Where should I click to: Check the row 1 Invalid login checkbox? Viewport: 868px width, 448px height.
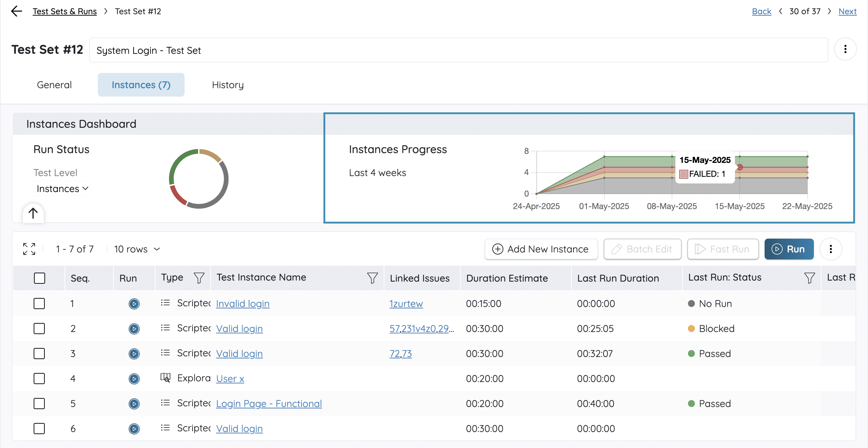[x=39, y=304]
